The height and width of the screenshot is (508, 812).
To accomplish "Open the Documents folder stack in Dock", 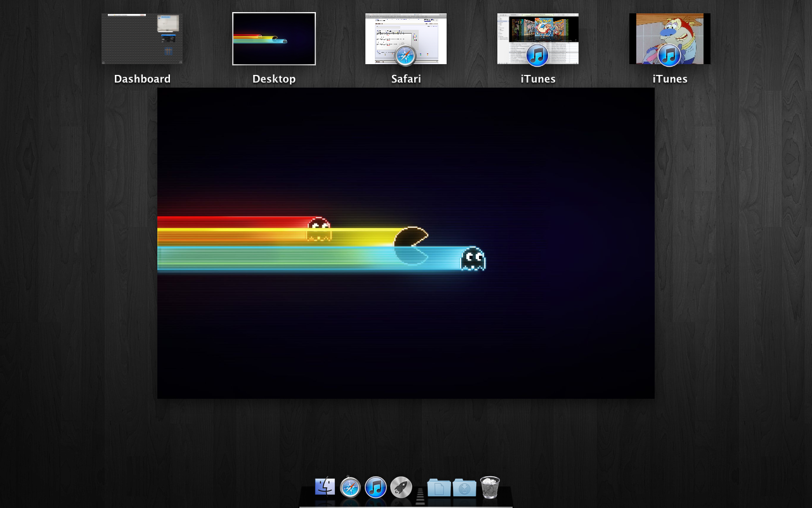I will 439,488.
